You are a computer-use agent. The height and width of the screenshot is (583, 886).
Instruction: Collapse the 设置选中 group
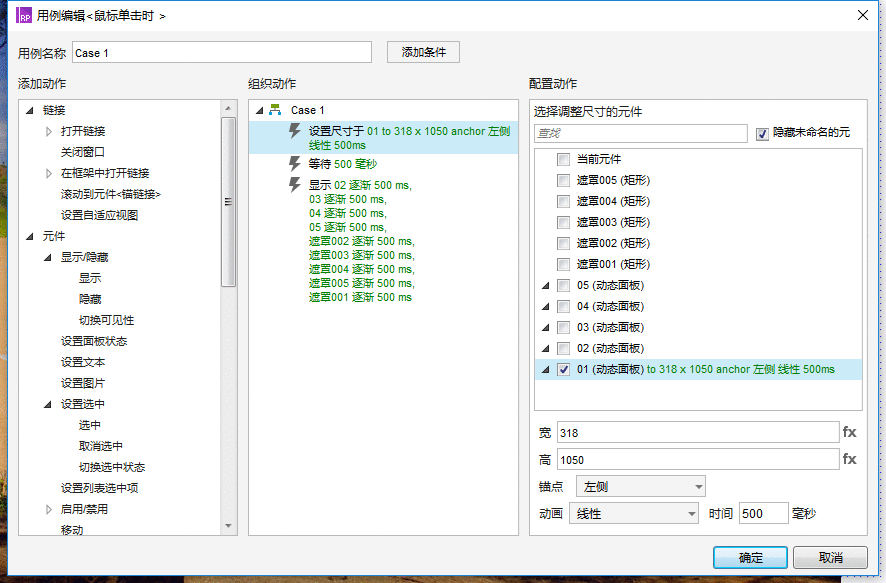48,404
